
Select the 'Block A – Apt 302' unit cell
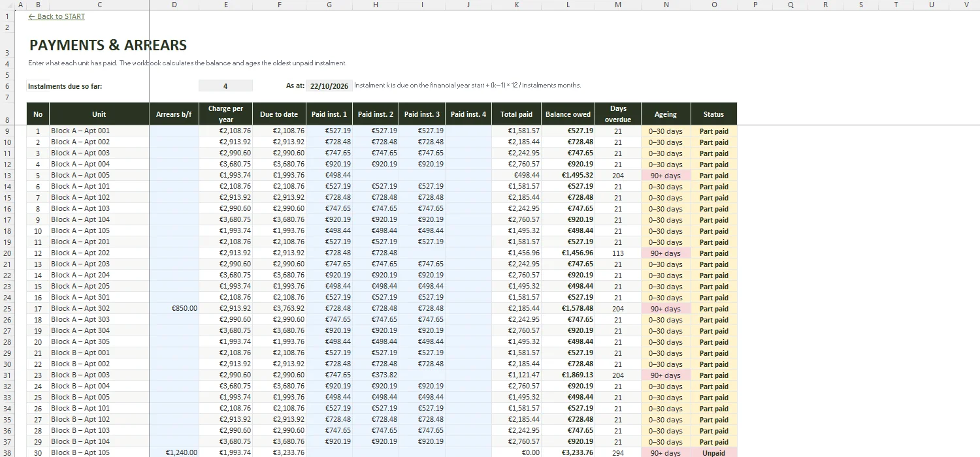[x=99, y=309]
